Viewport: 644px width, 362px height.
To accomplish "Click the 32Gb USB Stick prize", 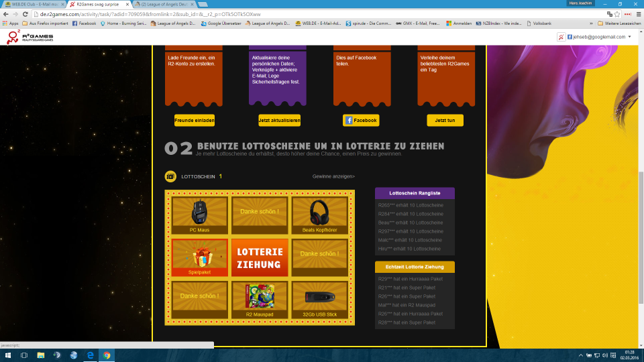I will point(319,299).
